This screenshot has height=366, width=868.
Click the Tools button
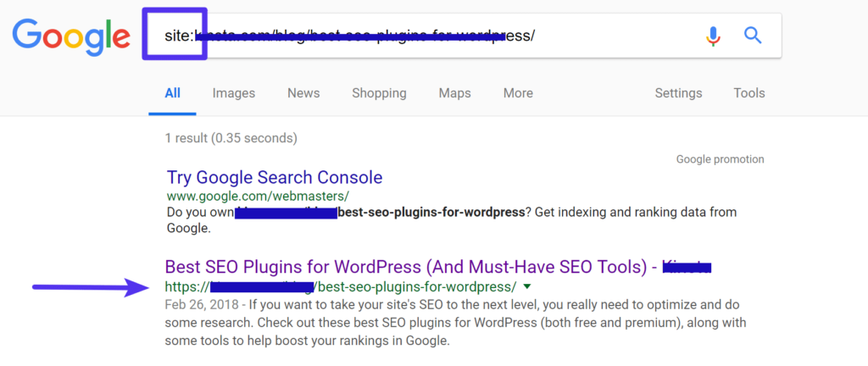click(x=749, y=93)
